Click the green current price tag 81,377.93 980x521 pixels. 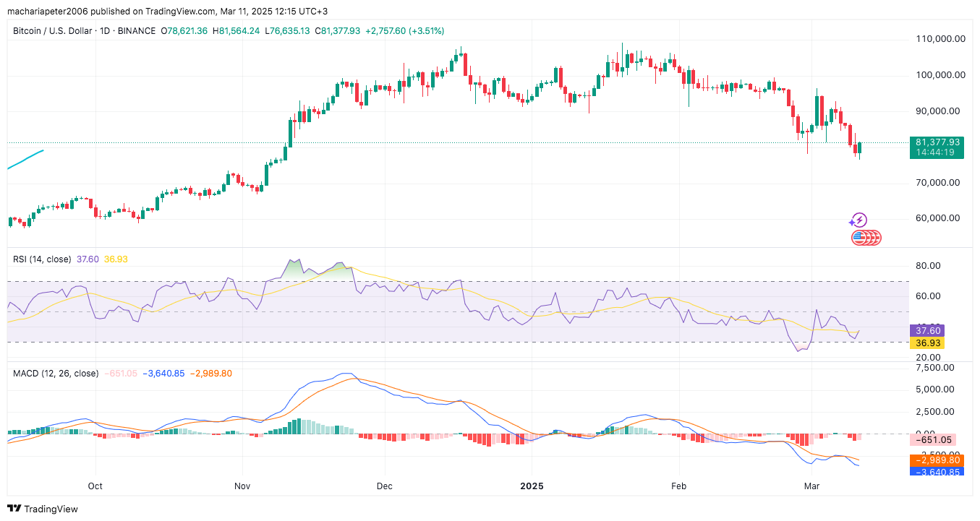[x=936, y=142]
